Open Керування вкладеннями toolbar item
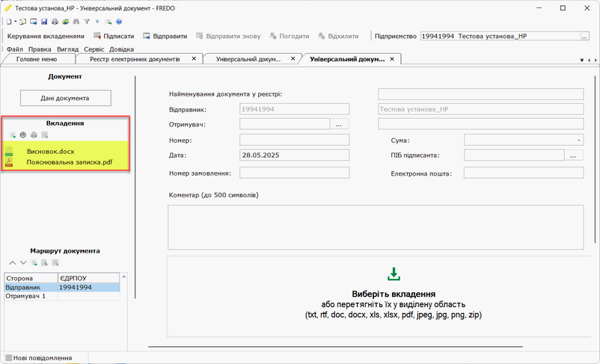This screenshot has width=600, height=364. click(46, 37)
